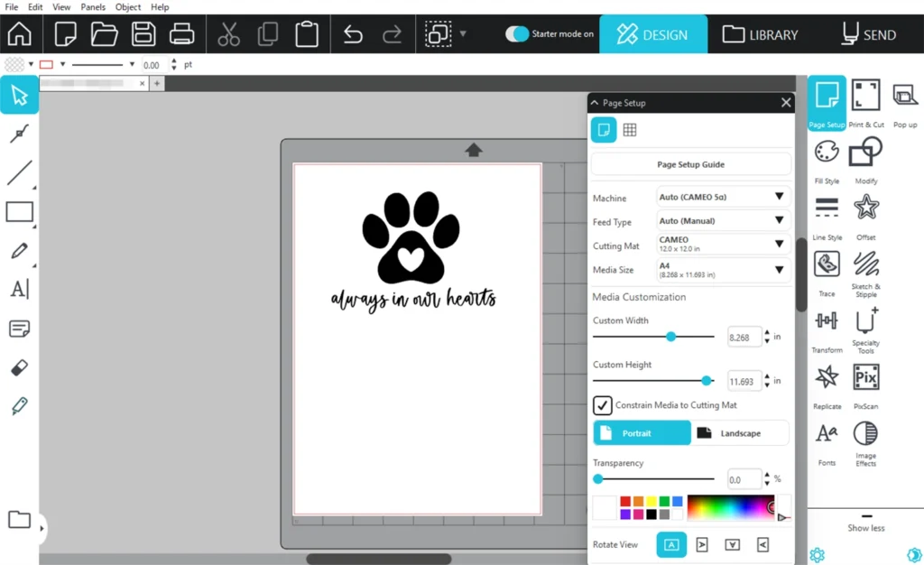Open the Replicate panel
924x565 pixels.
click(827, 377)
